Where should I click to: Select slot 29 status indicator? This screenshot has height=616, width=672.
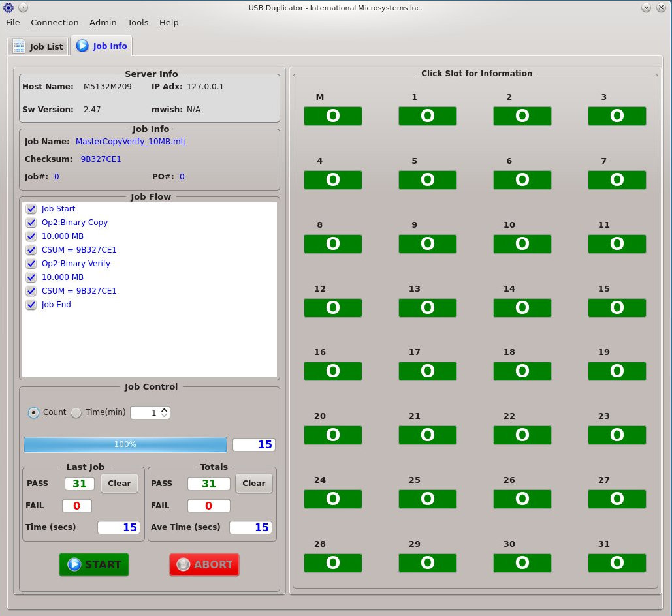pyautogui.click(x=427, y=563)
